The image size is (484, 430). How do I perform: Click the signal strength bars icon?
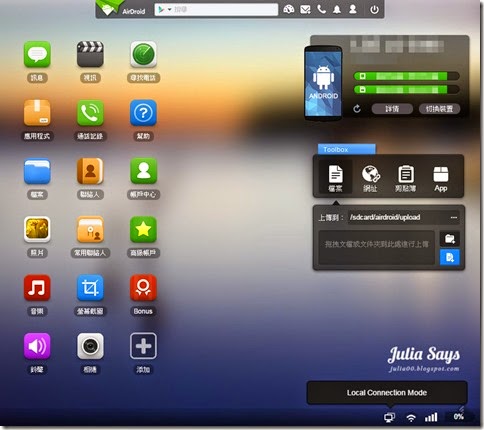(x=431, y=417)
